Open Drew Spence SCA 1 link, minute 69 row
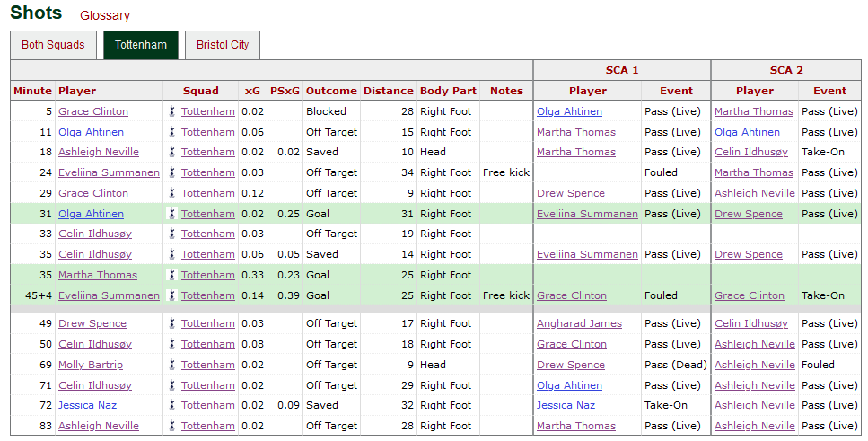 tap(571, 365)
